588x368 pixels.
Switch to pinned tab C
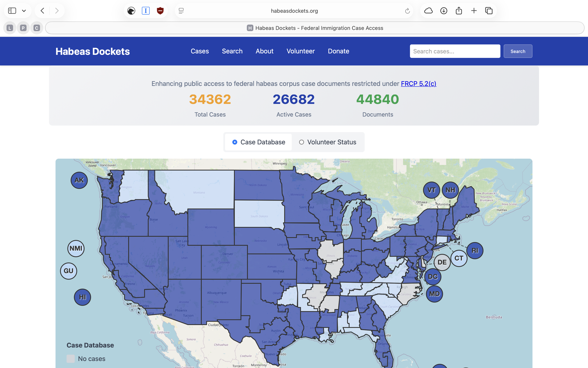click(x=37, y=28)
